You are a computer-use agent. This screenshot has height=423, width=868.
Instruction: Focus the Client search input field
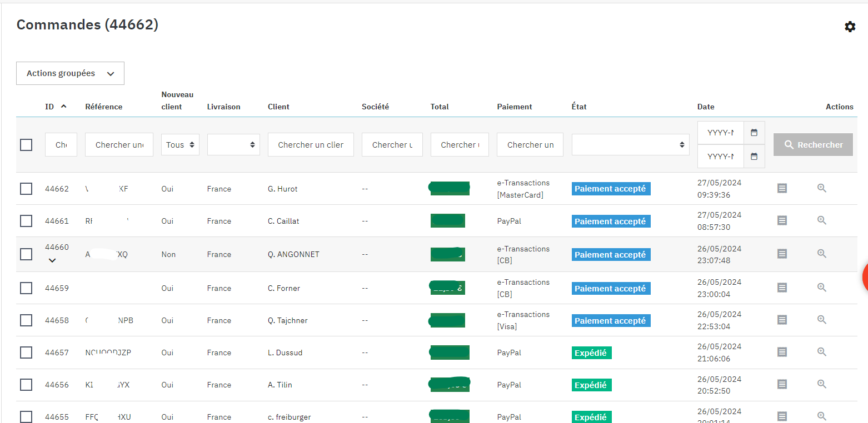click(311, 145)
